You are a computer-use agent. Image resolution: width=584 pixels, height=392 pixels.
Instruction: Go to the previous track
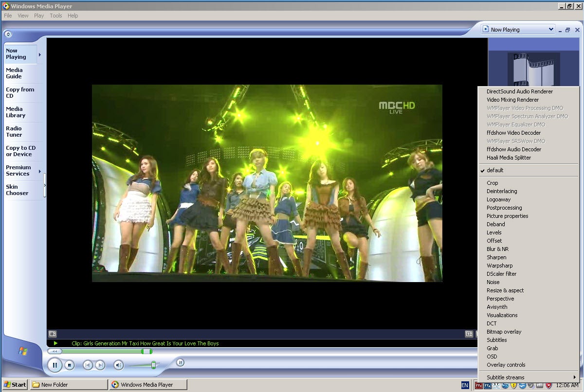(x=88, y=365)
